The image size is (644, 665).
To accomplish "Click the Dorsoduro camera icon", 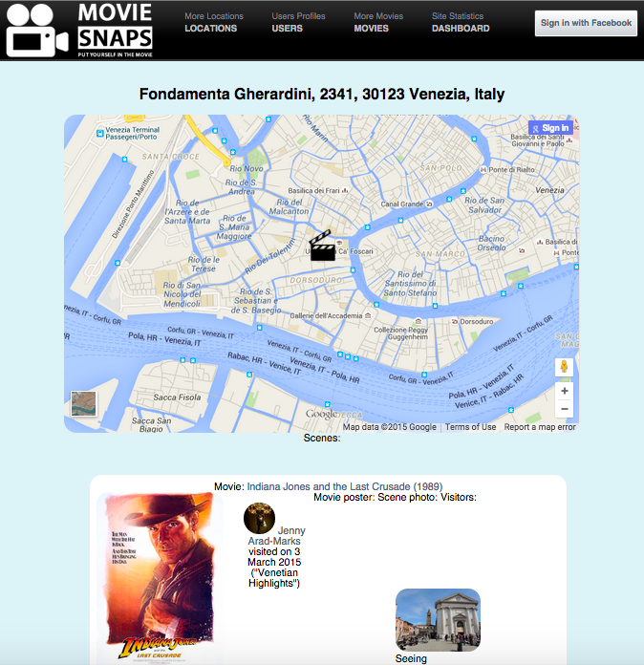I will (455, 321).
